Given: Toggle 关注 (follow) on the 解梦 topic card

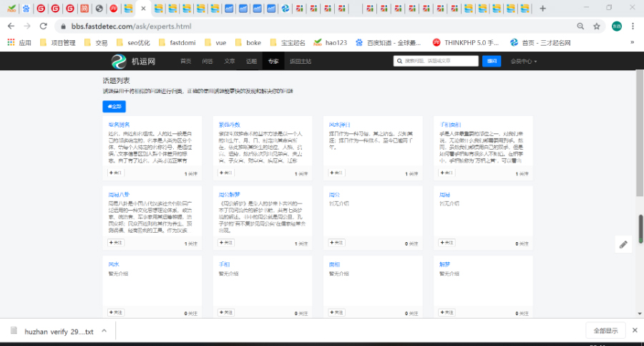Looking at the screenshot, I should (x=447, y=312).
